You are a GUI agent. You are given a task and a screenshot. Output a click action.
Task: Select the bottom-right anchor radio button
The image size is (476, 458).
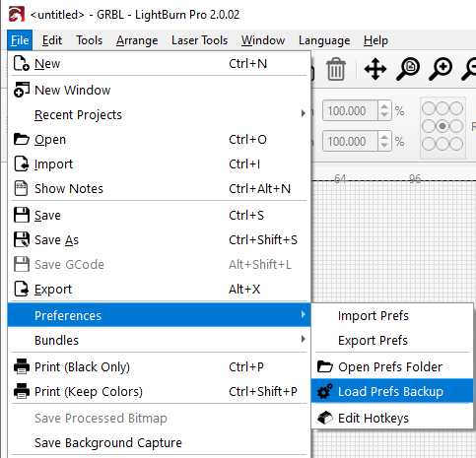[456, 144]
